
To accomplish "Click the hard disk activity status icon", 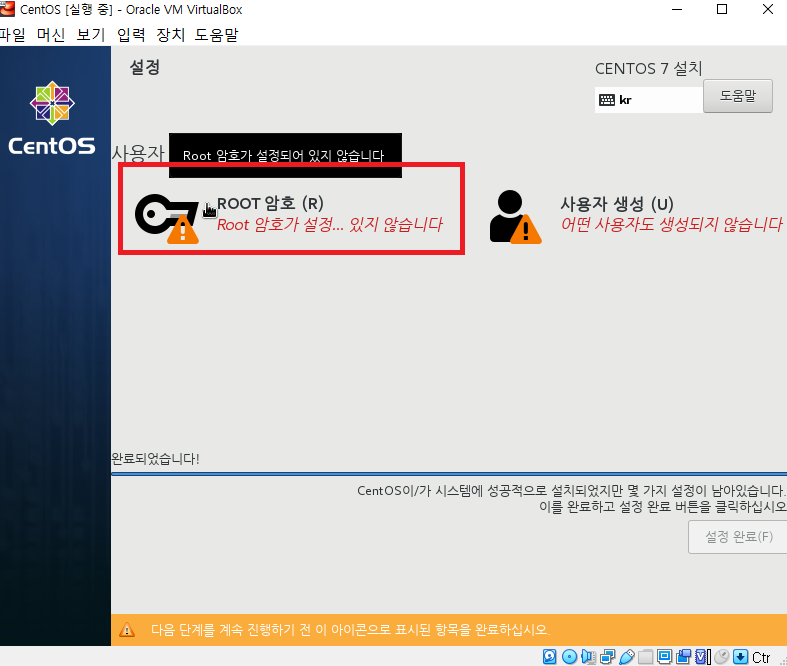I will point(550,656).
